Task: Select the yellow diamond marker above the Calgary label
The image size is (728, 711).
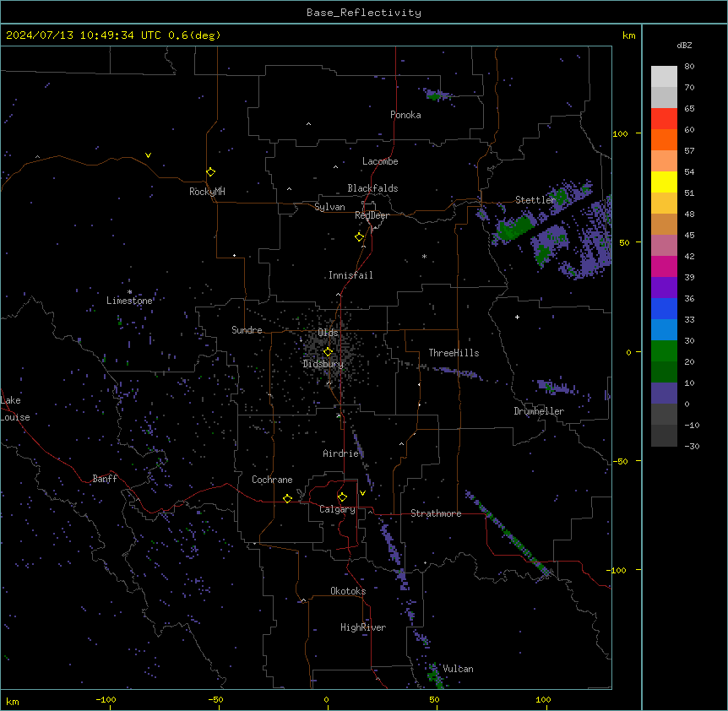Action: pos(343,497)
